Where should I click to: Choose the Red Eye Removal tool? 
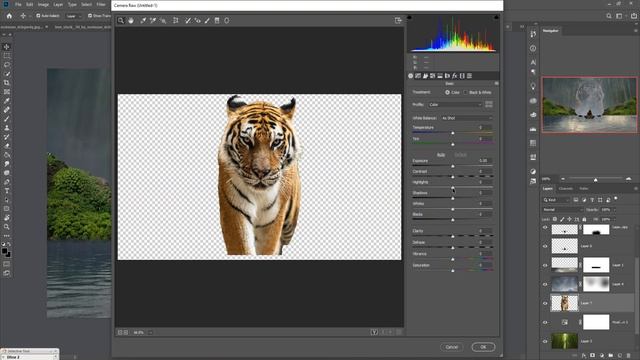click(x=198, y=20)
